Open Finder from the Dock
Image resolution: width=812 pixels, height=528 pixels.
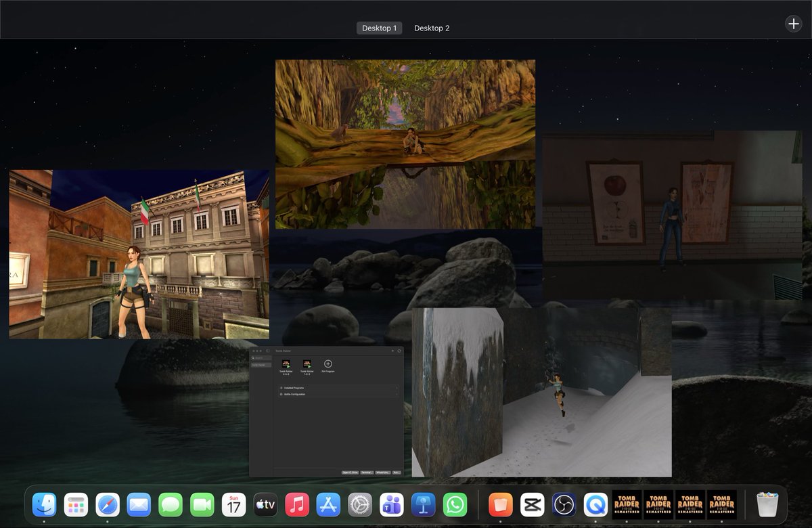tap(45, 504)
